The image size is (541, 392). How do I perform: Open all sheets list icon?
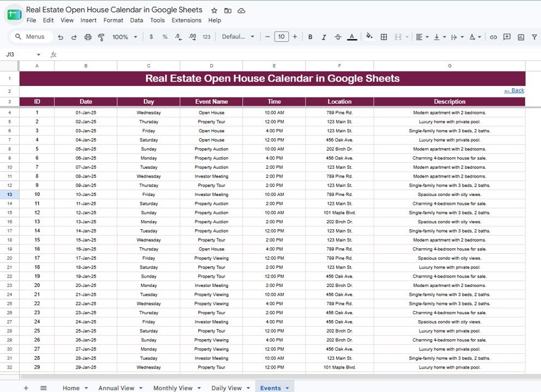44,388
